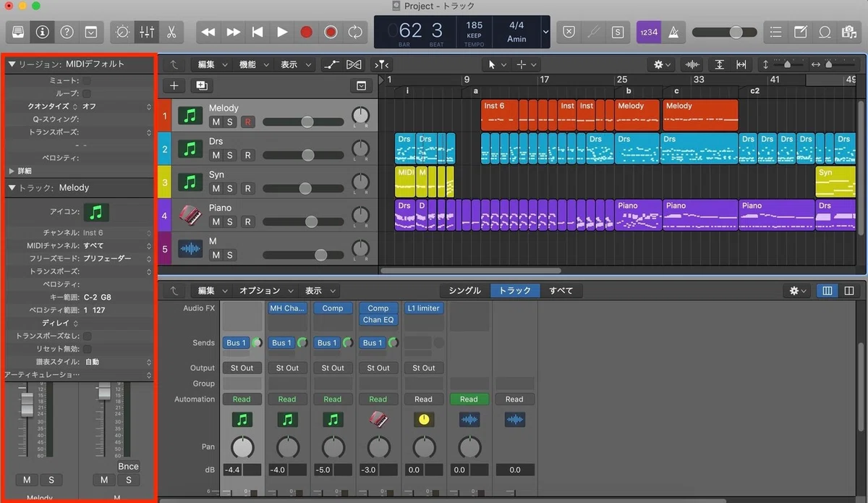Add new track with plus button
The height and width of the screenshot is (503, 868).
click(174, 85)
